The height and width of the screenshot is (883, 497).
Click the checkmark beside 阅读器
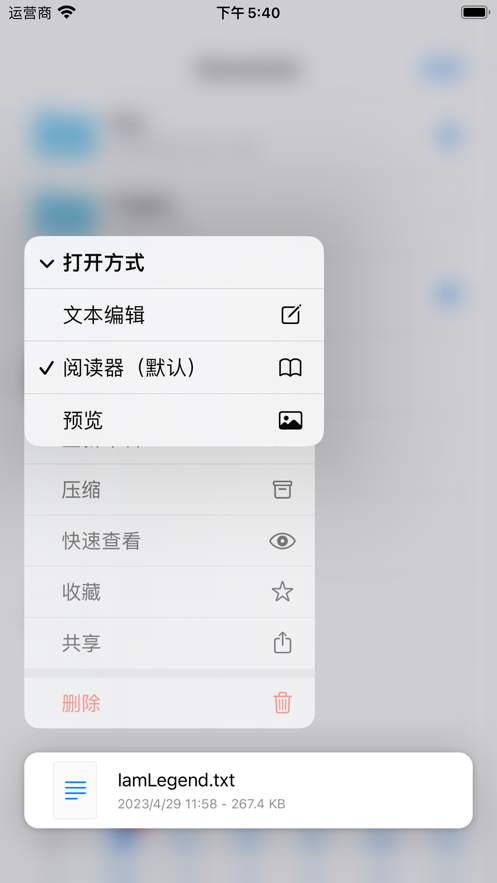[x=47, y=368]
